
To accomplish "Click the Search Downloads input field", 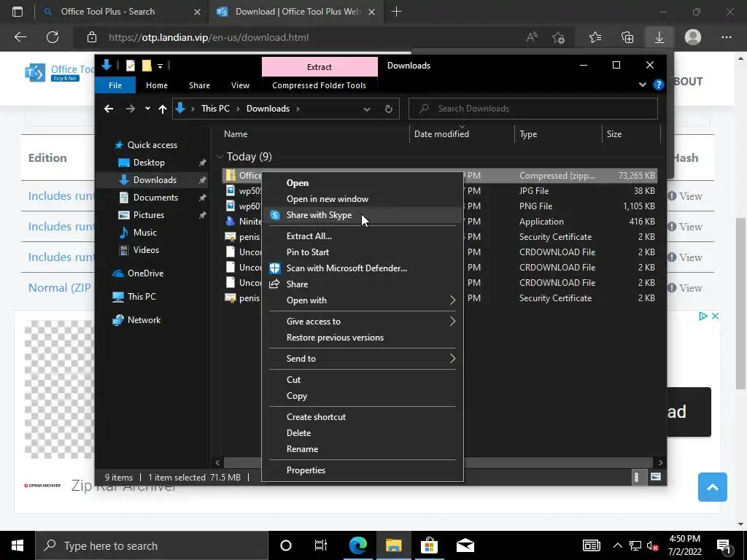I will pyautogui.click(x=533, y=109).
